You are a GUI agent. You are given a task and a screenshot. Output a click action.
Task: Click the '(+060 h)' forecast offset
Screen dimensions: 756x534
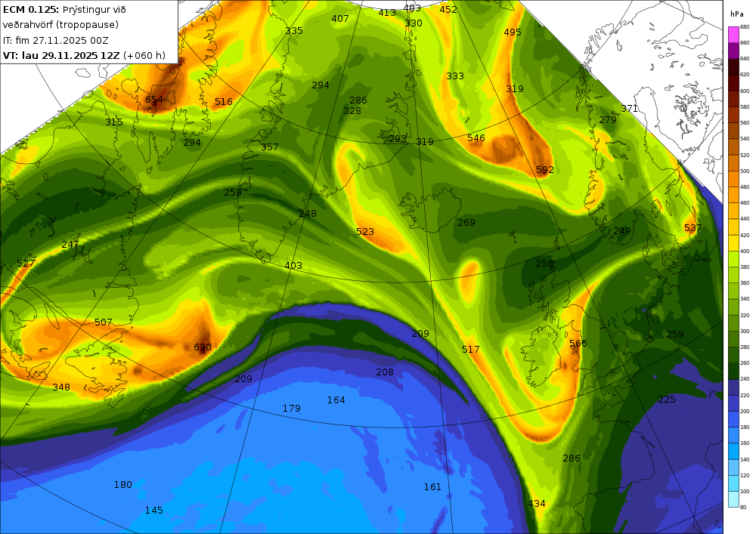(144, 55)
